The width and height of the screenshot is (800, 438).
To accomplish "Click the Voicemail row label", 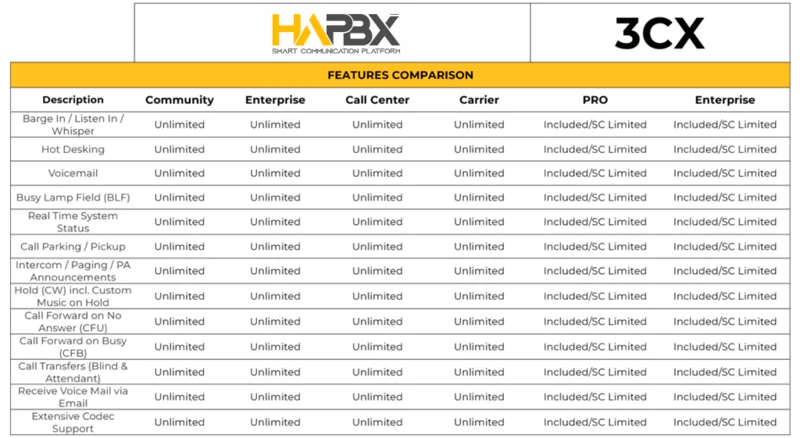I will [73, 173].
